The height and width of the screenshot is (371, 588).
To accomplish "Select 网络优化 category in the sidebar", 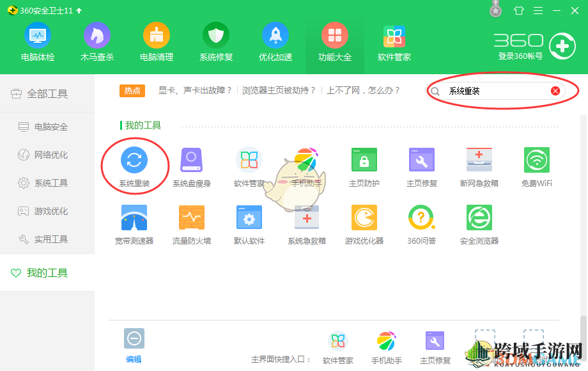I will [x=47, y=155].
